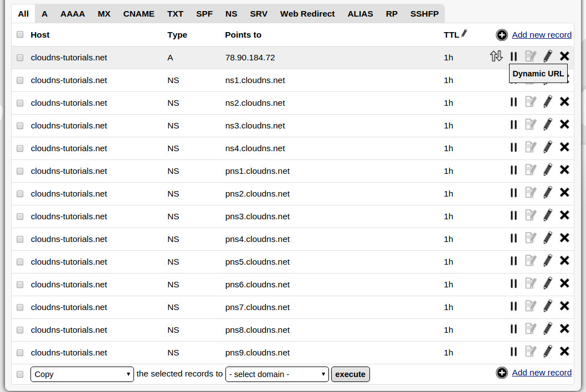Check the box for ns1.cloudns.net record
586x392 pixels.
20,80
